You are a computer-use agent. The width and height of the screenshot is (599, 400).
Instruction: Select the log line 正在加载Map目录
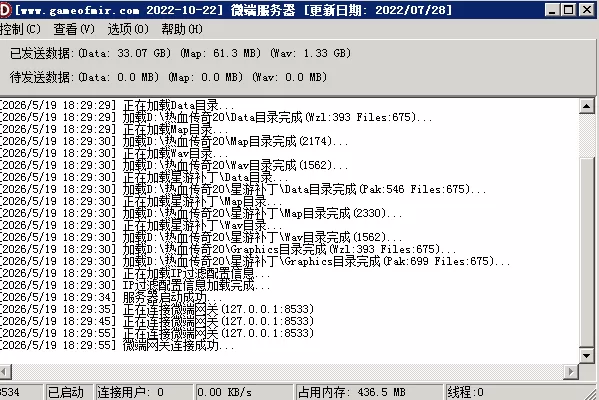tap(113, 129)
